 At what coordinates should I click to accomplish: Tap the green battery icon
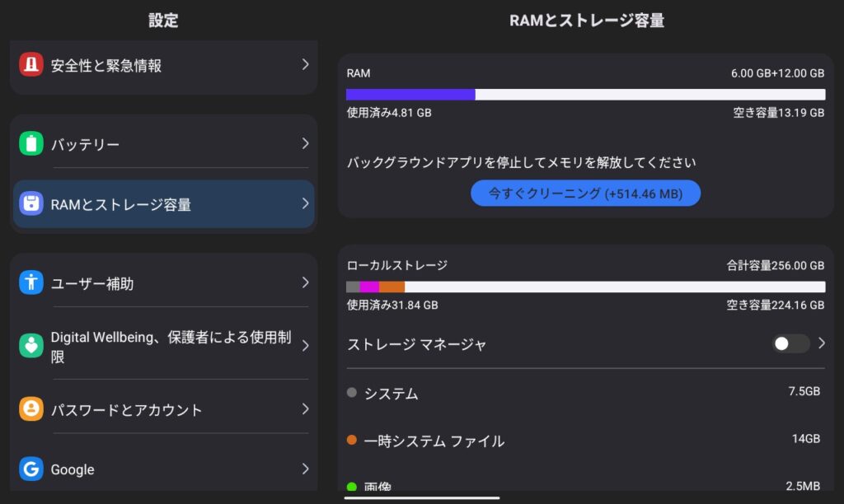click(31, 143)
